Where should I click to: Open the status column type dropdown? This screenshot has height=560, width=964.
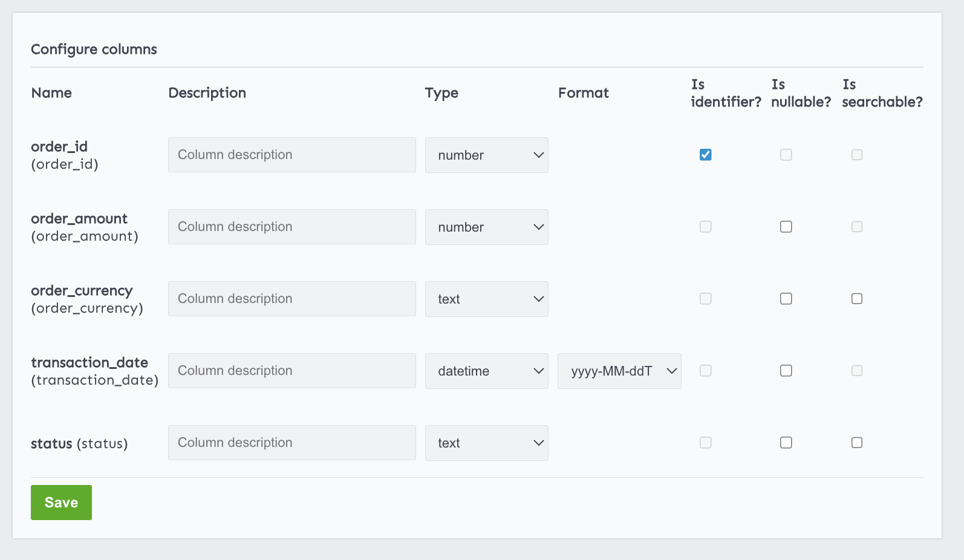(486, 443)
